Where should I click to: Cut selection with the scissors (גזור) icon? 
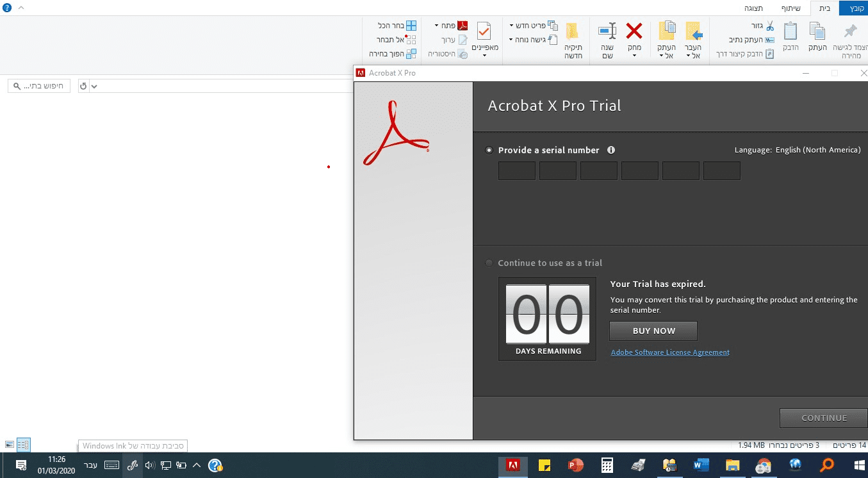[770, 26]
